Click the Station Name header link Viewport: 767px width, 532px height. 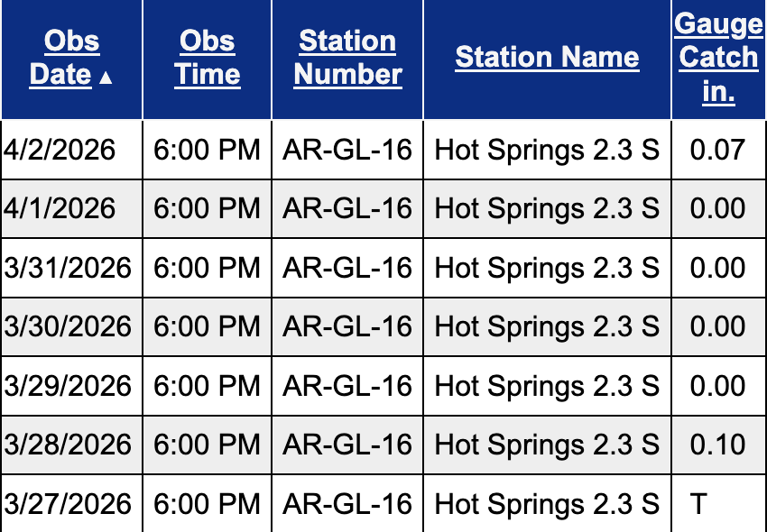coord(547,58)
